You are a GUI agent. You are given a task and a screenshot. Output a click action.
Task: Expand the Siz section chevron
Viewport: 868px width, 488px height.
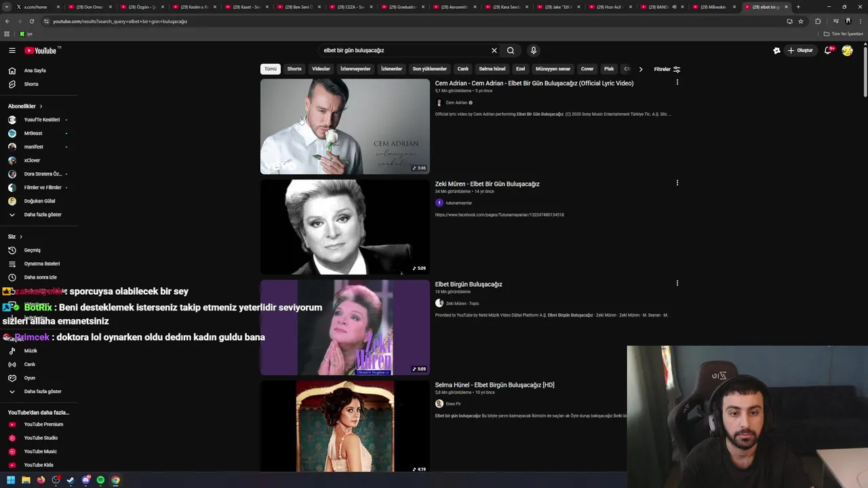(x=21, y=237)
